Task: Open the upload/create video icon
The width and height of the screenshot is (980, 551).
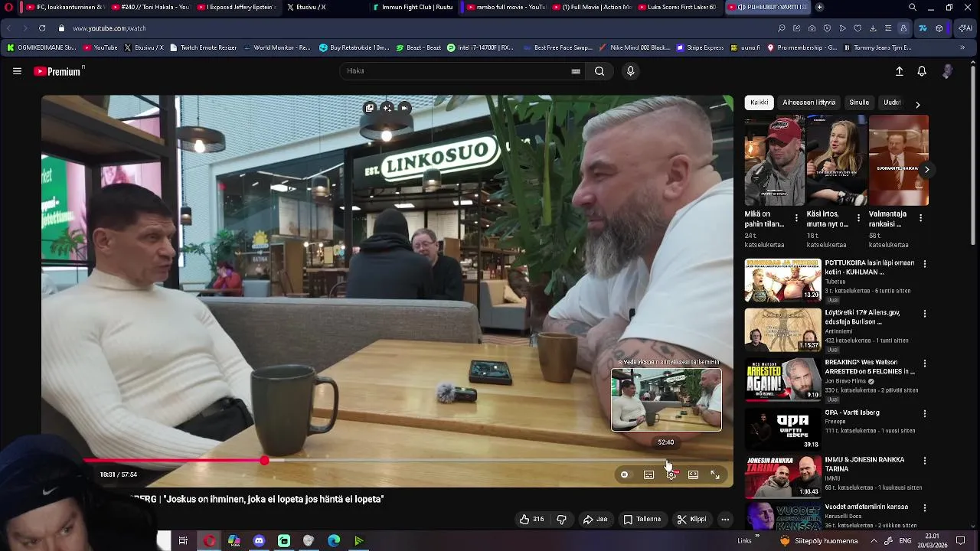Action: pos(900,71)
